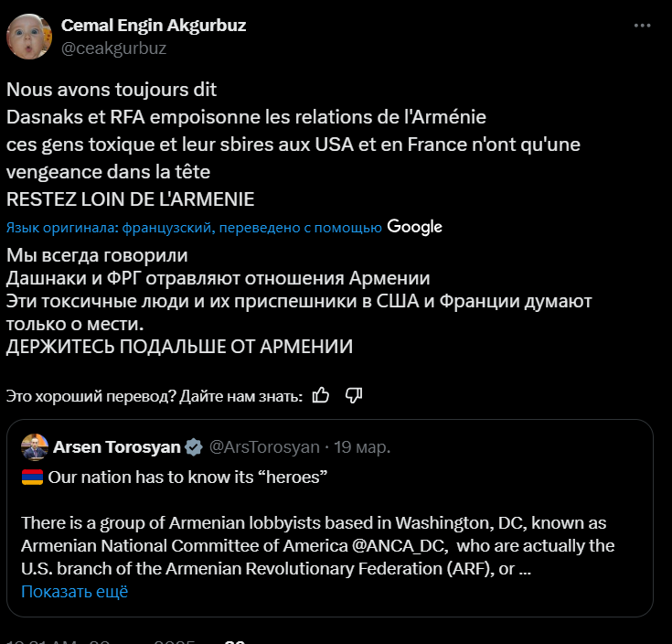672x644 pixels.
Task: Click the RESTEZ LOIN DE L'ARMENIE line
Action: [130, 199]
